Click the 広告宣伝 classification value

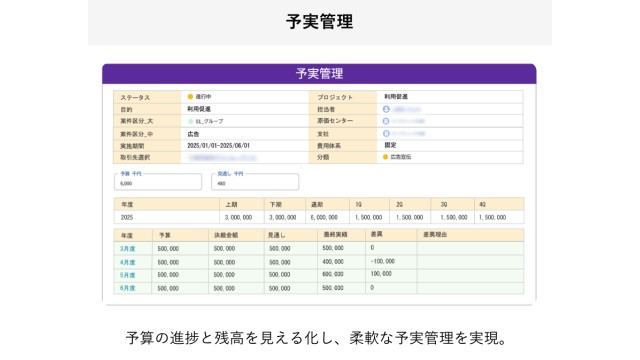(401, 157)
